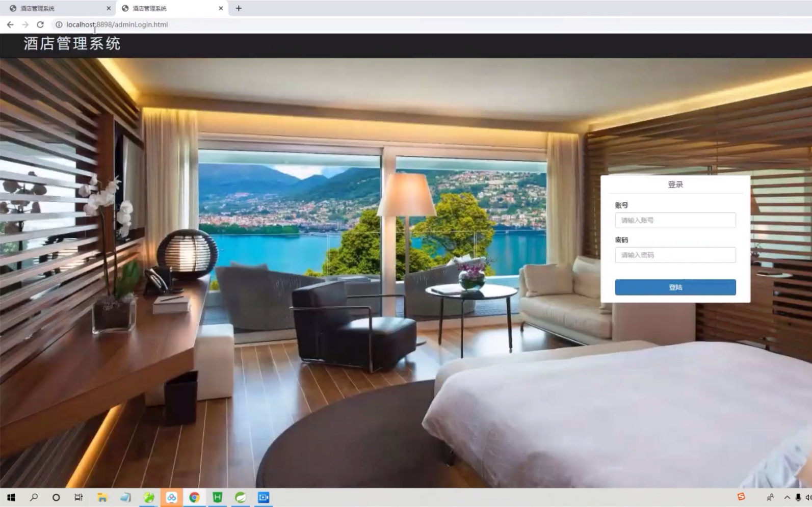Click the People icon in system tray
This screenshot has width=812, height=507.
[770, 497]
